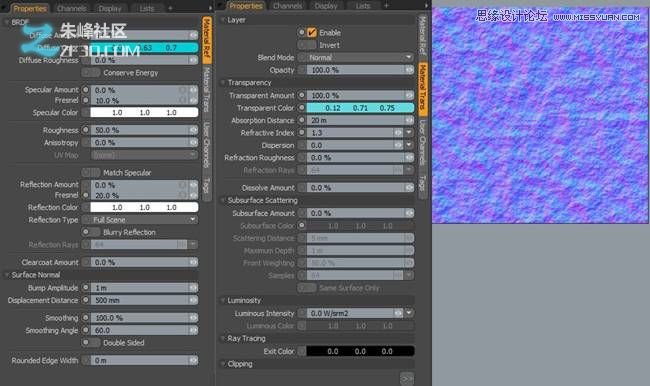Open the Material Trans vertical tab on the left panel
The image size is (650, 386).
pos(206,90)
